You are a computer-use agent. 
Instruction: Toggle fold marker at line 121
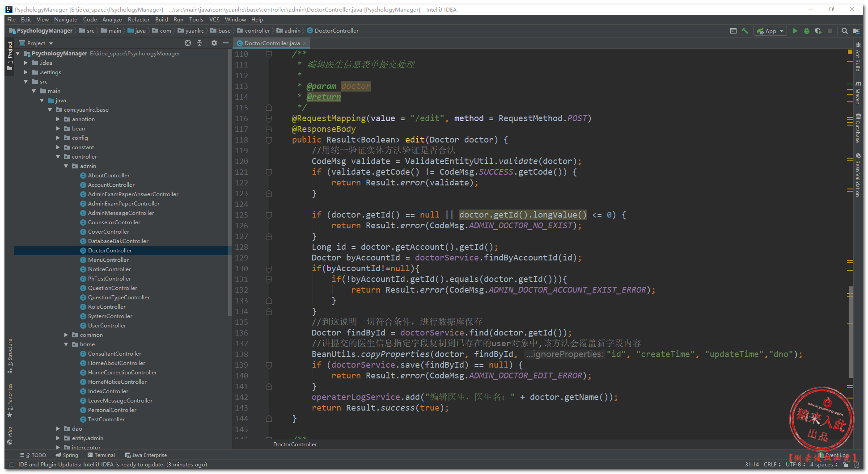coord(269,172)
